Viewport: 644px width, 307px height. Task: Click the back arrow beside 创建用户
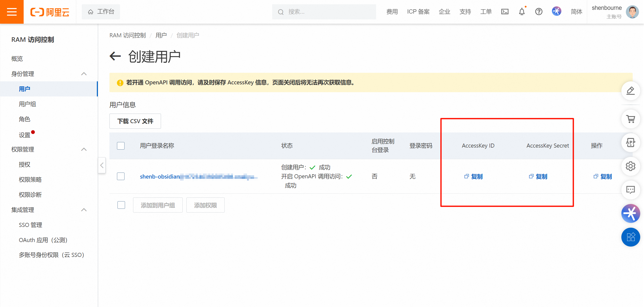115,56
